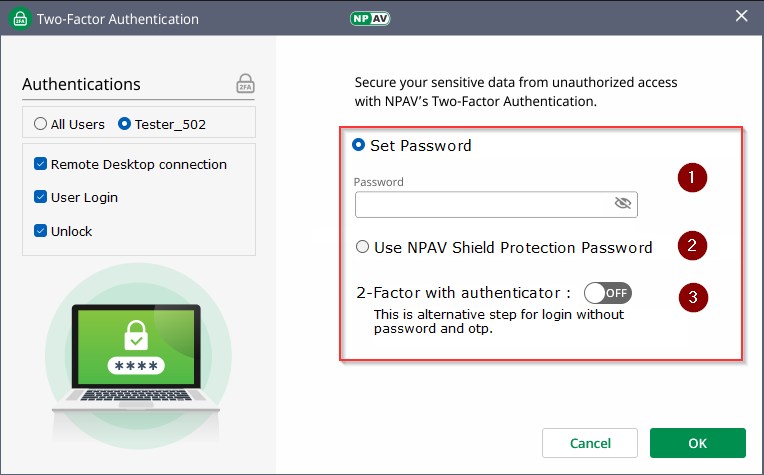Select Use NPAV Shield Protection Password
Screen dimensions: 764x475
pyautogui.click(x=363, y=247)
